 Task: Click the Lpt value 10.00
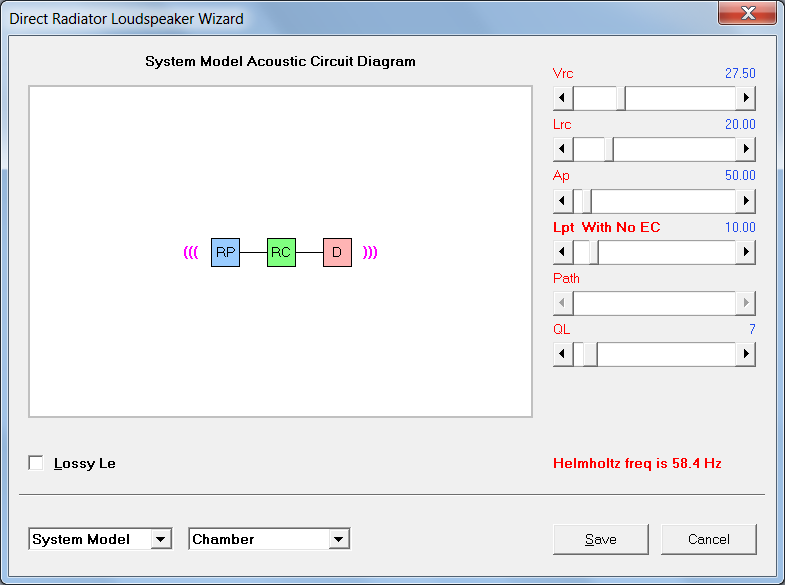click(x=740, y=227)
